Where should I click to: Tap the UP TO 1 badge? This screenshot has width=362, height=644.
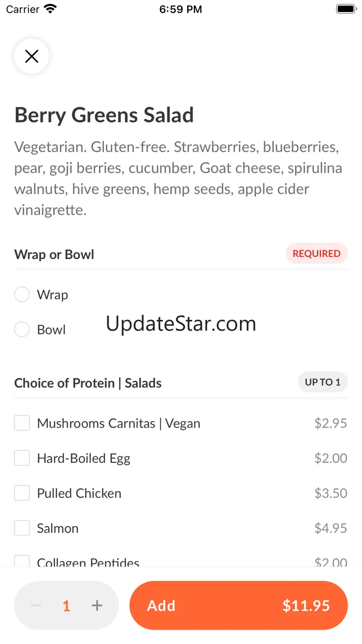[x=323, y=382]
